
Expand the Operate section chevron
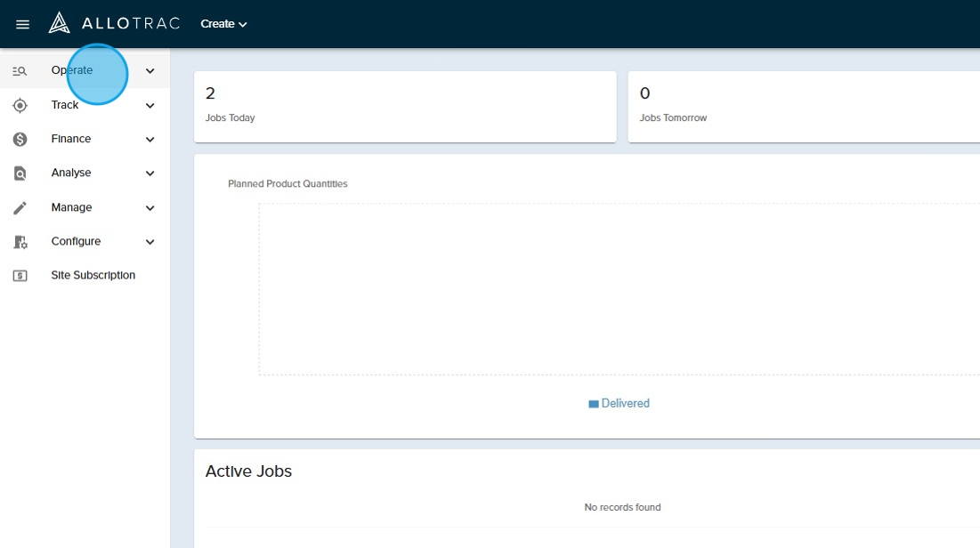[150, 71]
